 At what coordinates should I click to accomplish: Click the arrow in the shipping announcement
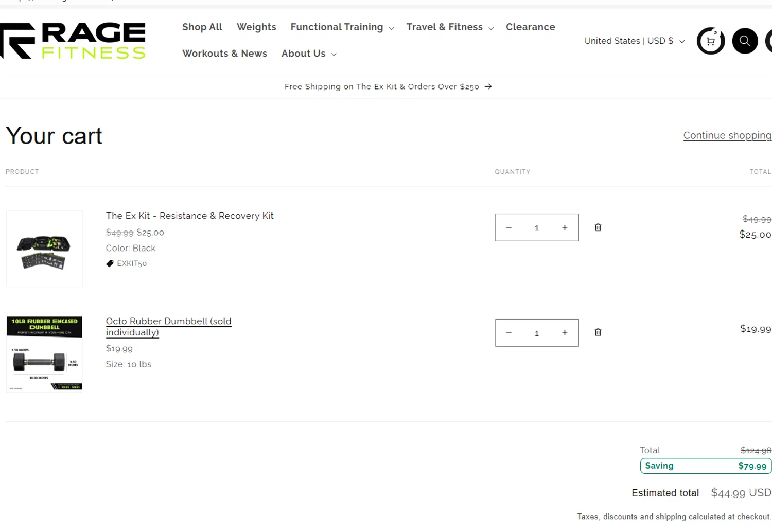(488, 87)
